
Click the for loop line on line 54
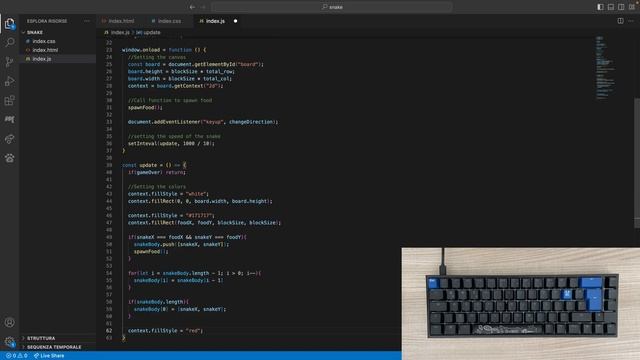[194, 273]
